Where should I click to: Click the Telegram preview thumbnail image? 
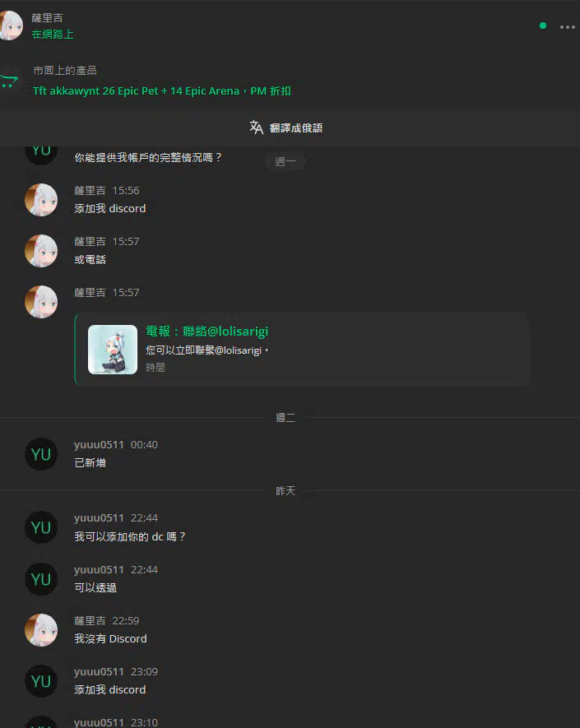[113, 350]
